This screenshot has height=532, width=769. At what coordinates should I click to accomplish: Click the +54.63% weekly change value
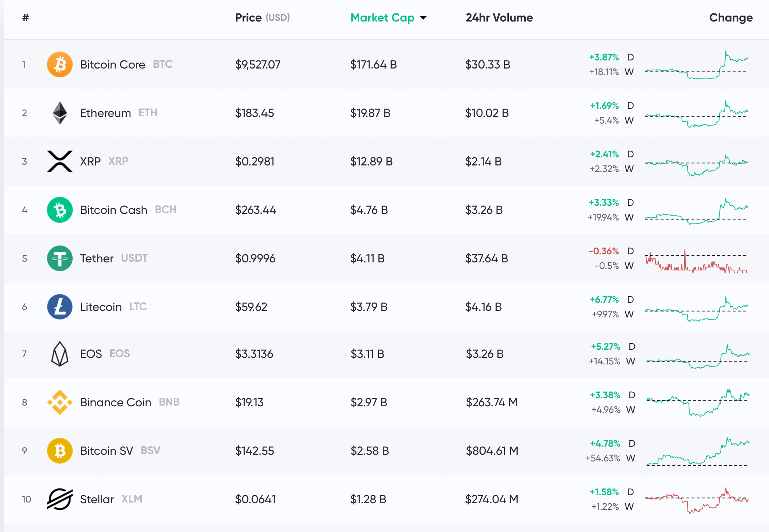tap(602, 458)
